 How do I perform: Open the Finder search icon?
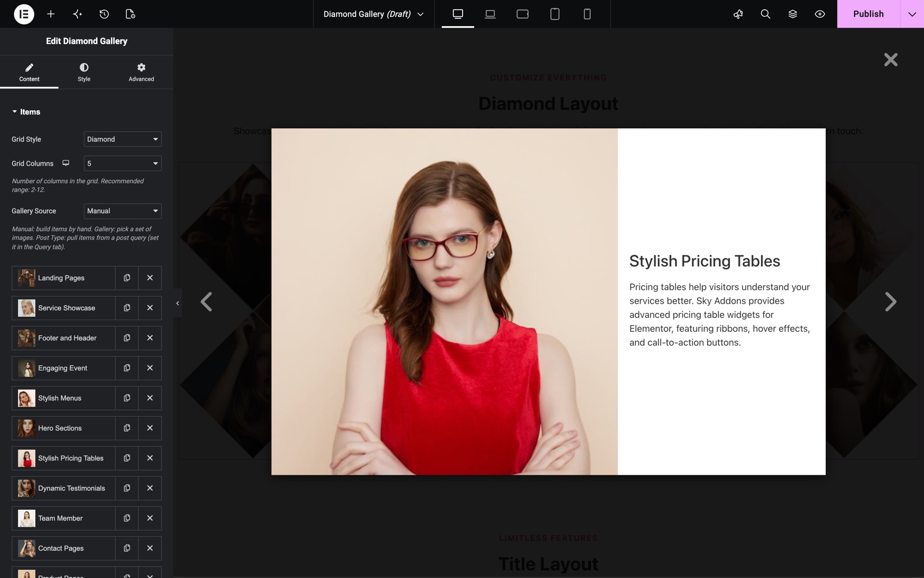(765, 14)
